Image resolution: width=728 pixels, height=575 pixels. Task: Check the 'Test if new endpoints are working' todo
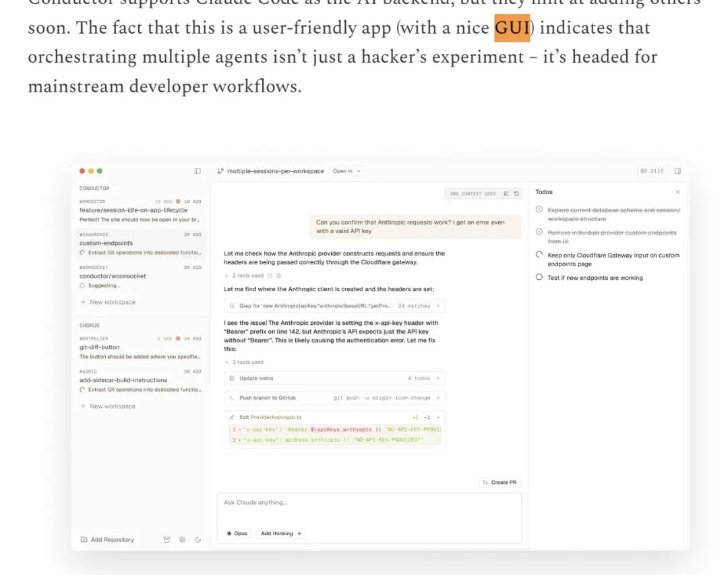pos(539,277)
